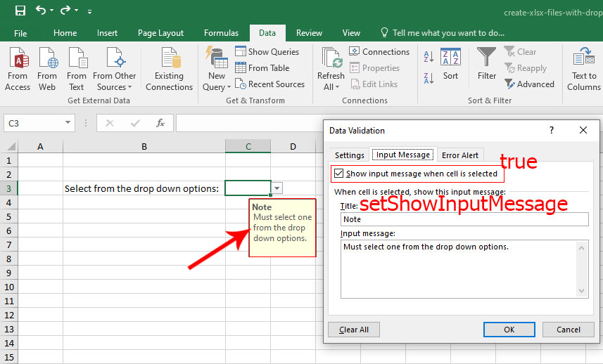Select column C header
Screen dimensions: 603x364
point(248,146)
